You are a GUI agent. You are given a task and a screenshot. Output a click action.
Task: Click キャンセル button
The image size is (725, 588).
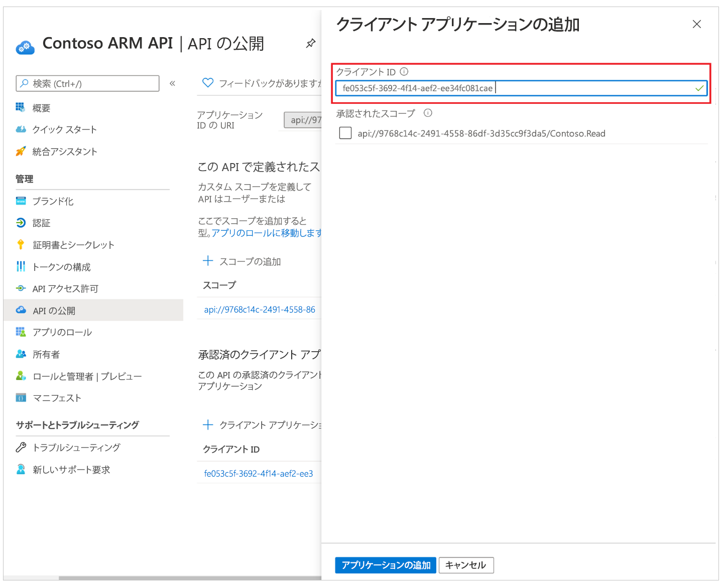pyautogui.click(x=466, y=565)
